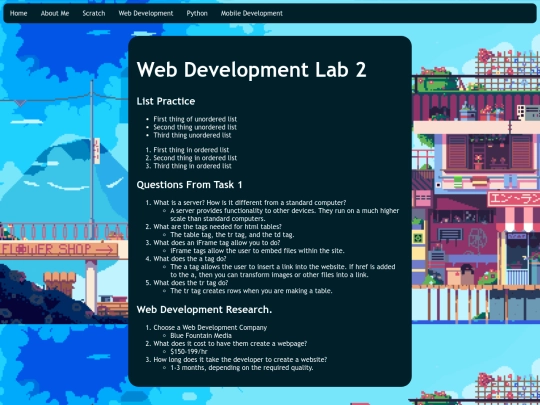Select the question about webpage cost

pyautogui.click(x=230, y=344)
